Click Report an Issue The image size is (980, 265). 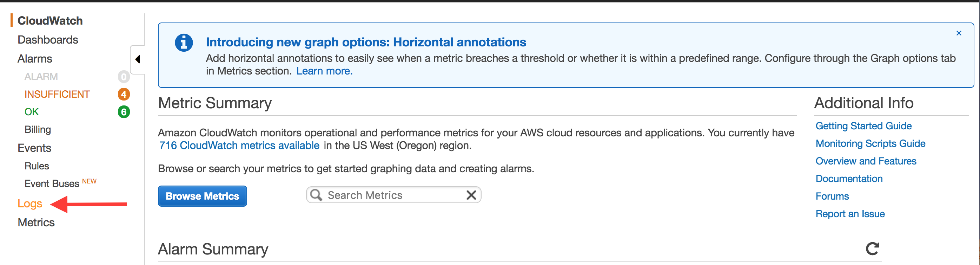[850, 214]
